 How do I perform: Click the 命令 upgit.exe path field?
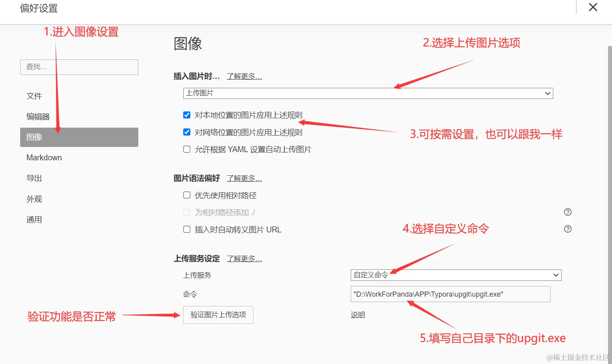pos(450,294)
